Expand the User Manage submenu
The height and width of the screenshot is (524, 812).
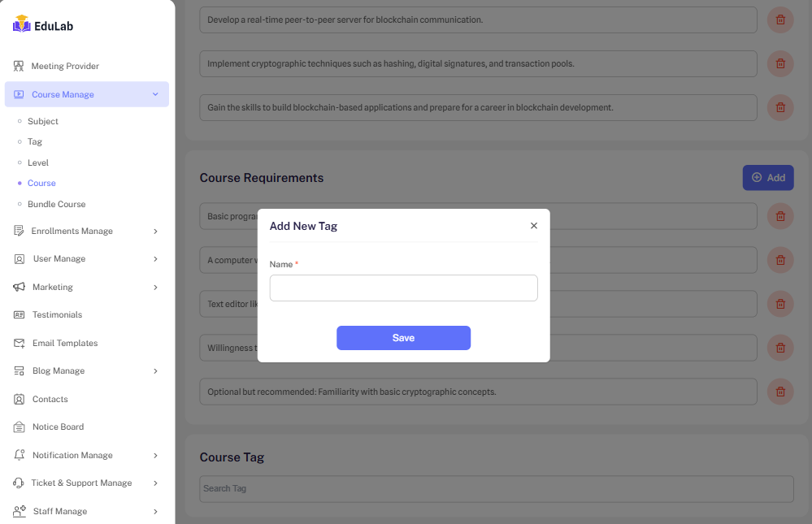coord(155,259)
